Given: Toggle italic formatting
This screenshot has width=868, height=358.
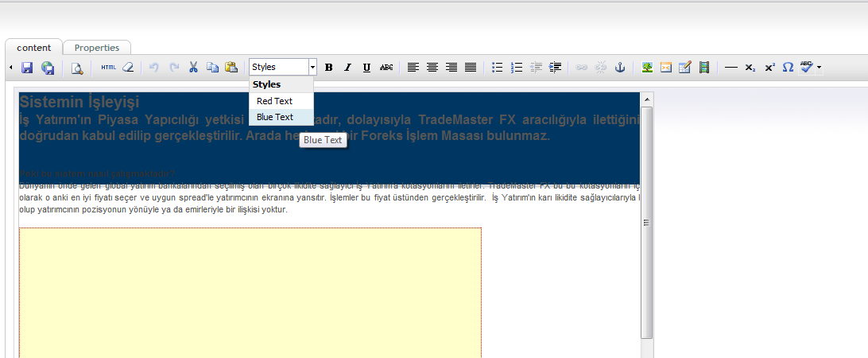Looking at the screenshot, I should 347,68.
